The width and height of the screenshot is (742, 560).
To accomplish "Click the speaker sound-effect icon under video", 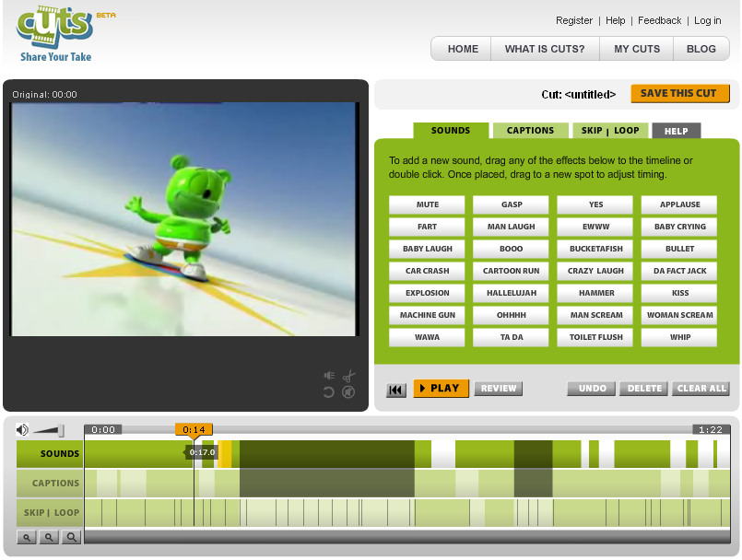I will [329, 376].
